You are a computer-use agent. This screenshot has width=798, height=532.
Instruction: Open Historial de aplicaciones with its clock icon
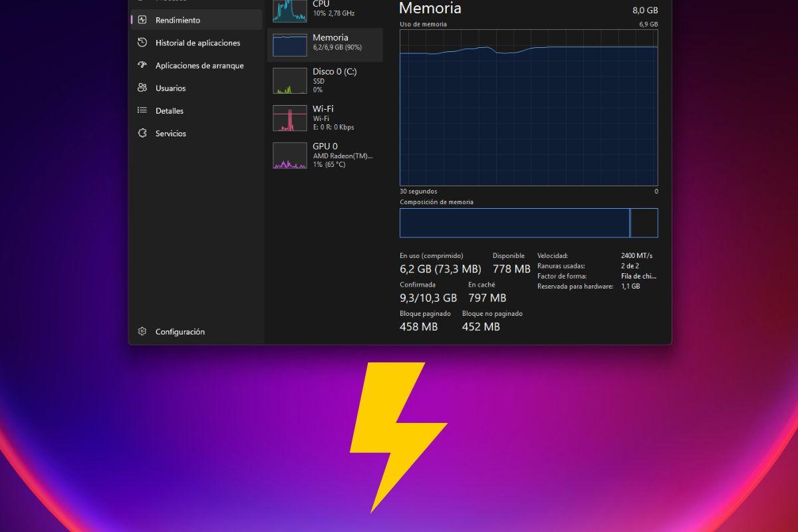point(141,43)
